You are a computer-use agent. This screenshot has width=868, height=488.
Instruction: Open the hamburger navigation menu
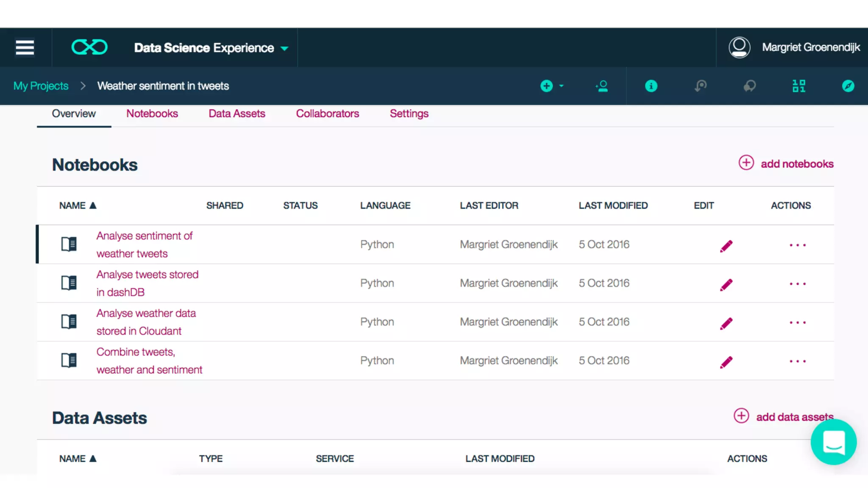coord(25,47)
